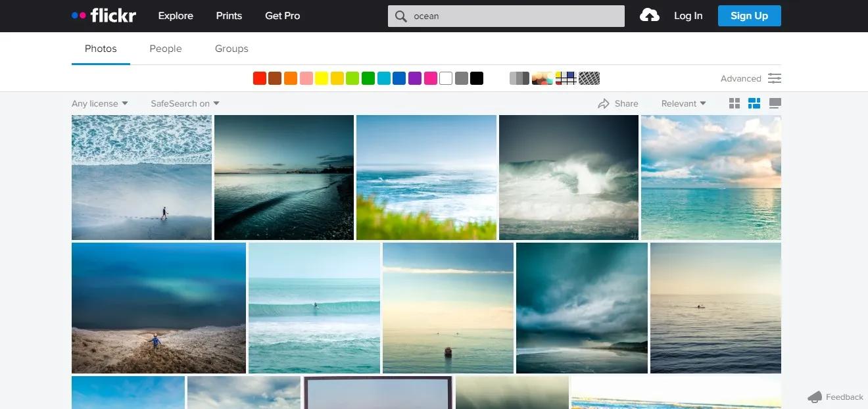The image size is (868, 409).
Task: Switch to story view layout icon
Action: [775, 103]
